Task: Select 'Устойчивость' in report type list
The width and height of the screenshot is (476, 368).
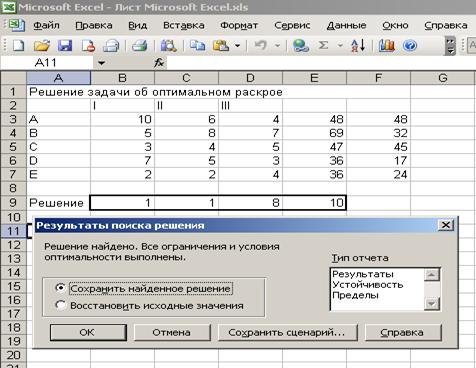Action: (x=368, y=285)
